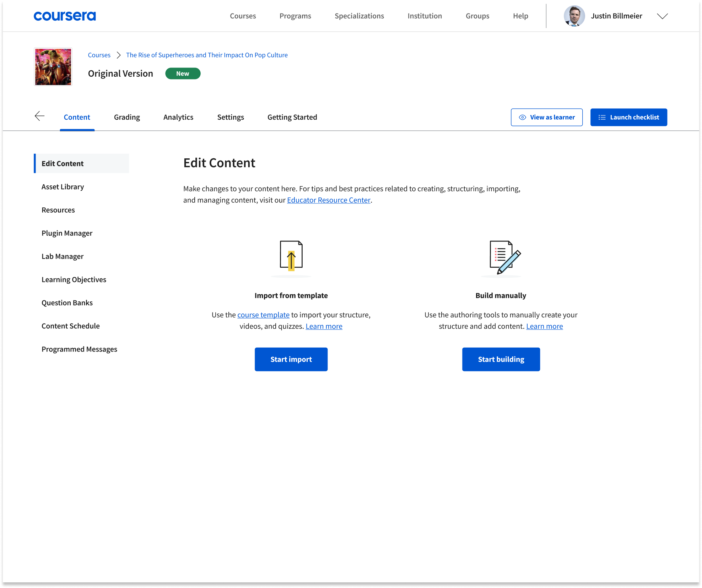
Task: Open the Analytics tab
Action: pos(178,117)
